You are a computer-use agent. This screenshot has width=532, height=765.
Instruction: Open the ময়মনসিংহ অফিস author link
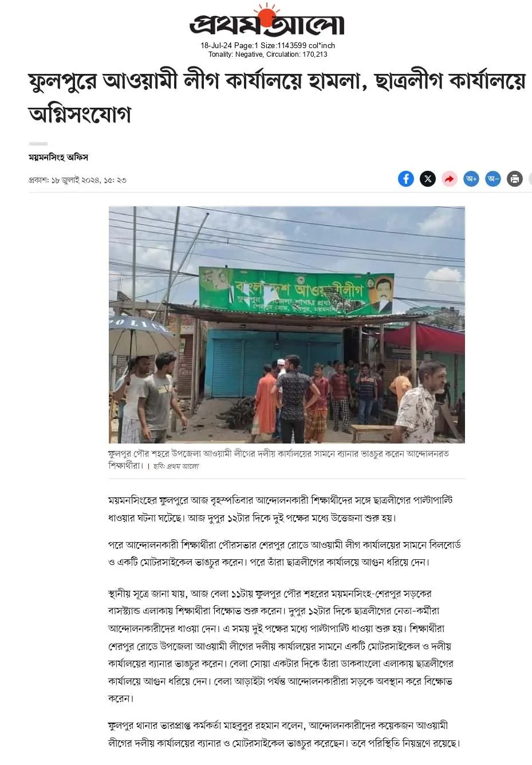click(58, 157)
